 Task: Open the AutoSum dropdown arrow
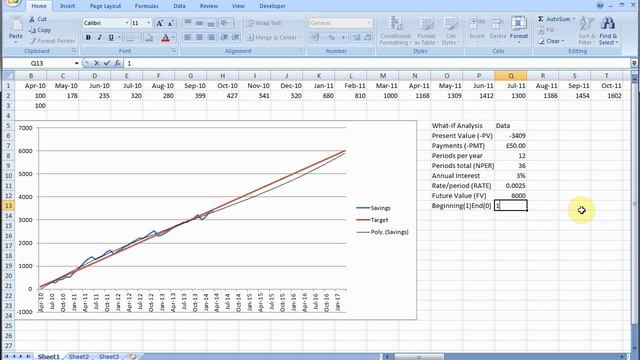(573, 19)
